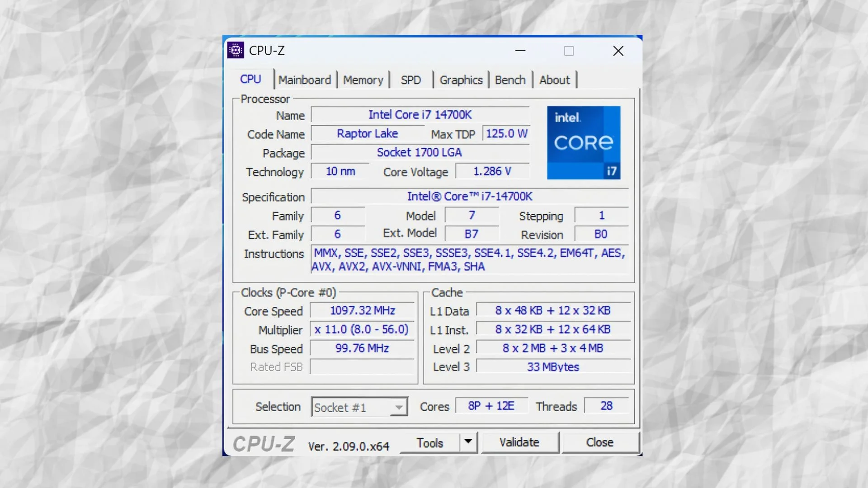Click the empty Rated FSB field
This screenshot has height=488, width=868.
click(x=362, y=367)
